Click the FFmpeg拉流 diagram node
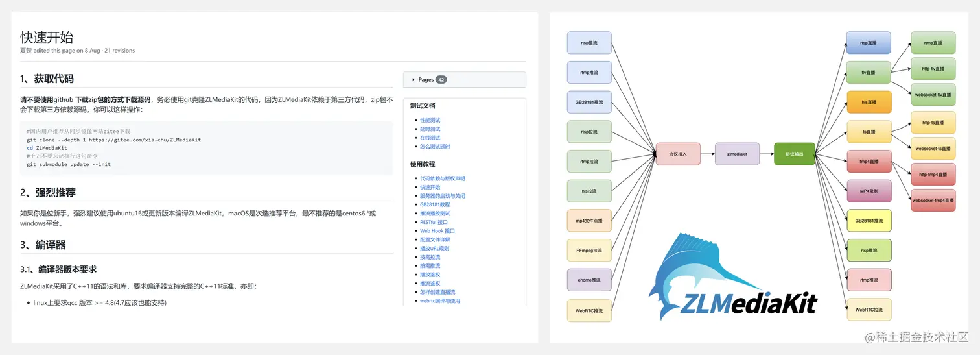This screenshot has height=355, width=980. point(589,250)
